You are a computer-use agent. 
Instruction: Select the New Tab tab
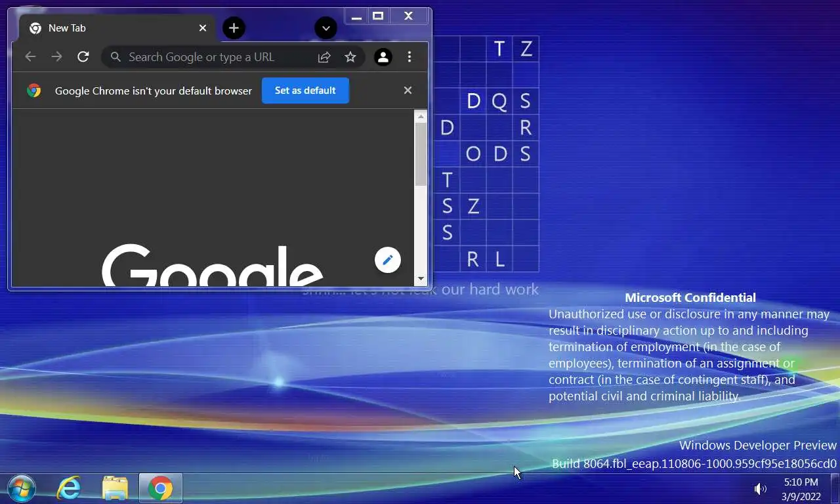coord(117,28)
